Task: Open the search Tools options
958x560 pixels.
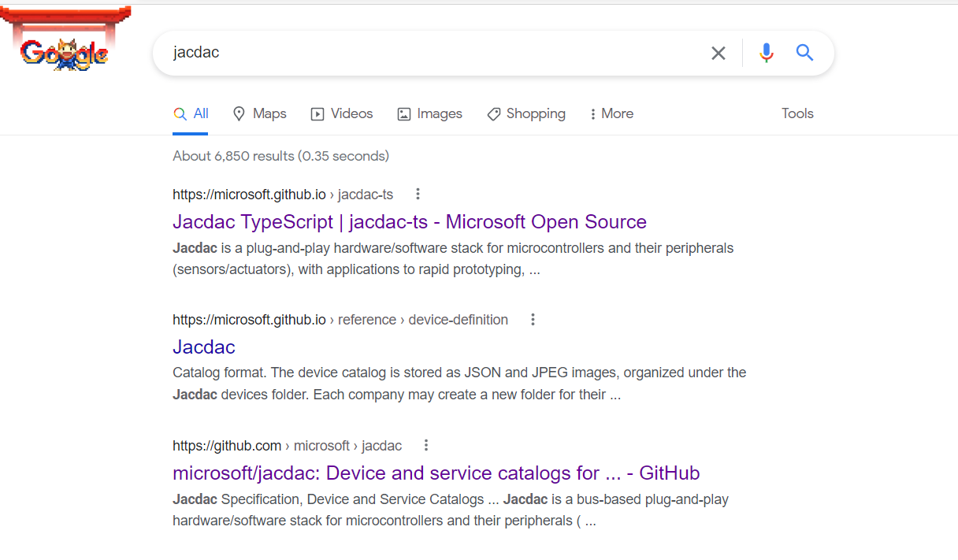Action: point(797,113)
